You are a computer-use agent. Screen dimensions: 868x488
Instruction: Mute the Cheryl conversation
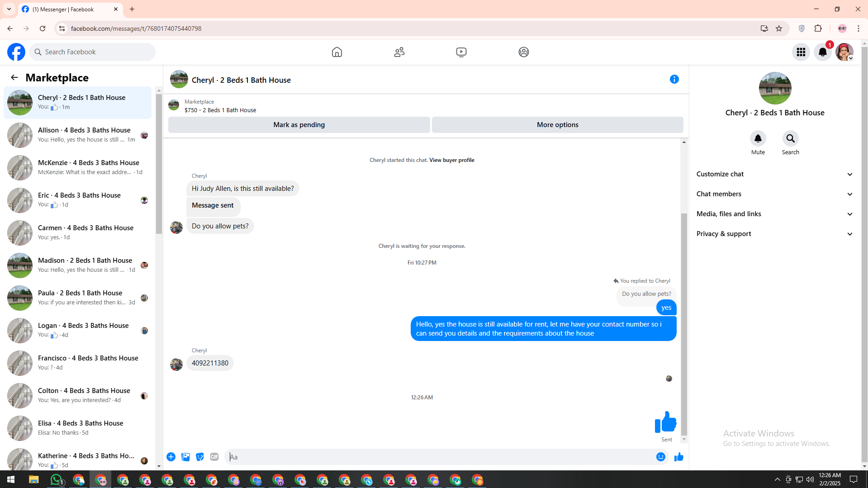758,138
